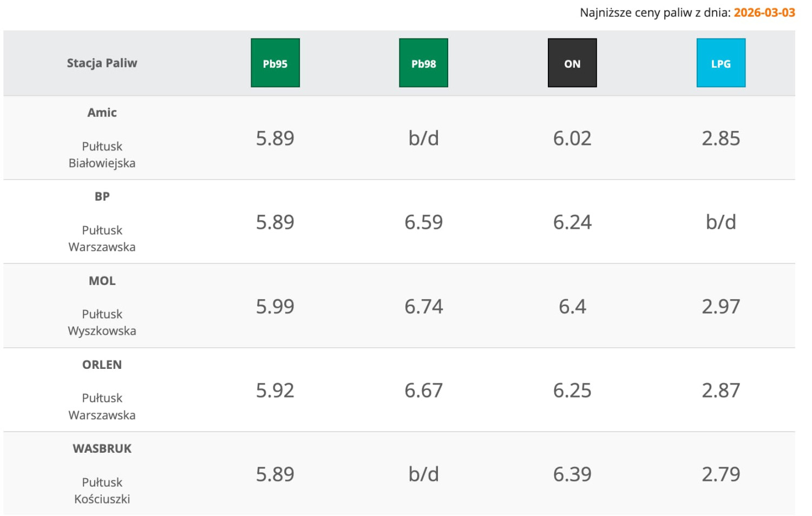Click the Stacja Paliw column header

point(102,63)
